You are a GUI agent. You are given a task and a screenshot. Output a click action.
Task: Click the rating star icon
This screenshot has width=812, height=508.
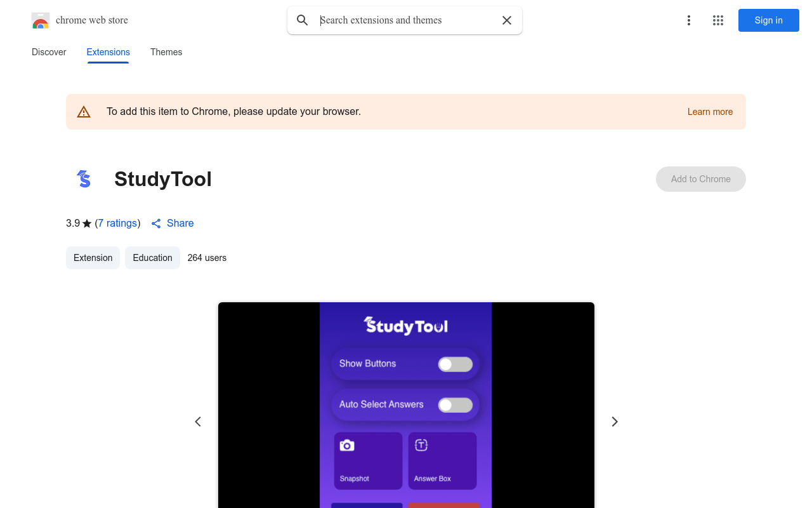click(87, 224)
